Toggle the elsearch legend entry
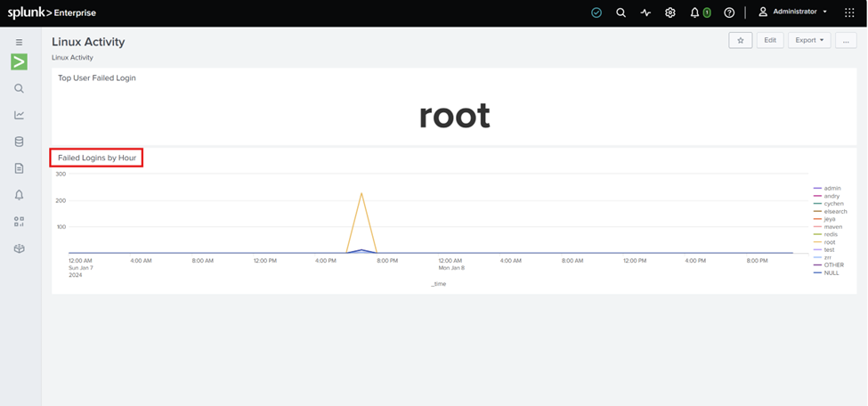The height and width of the screenshot is (406, 868). coord(831,212)
